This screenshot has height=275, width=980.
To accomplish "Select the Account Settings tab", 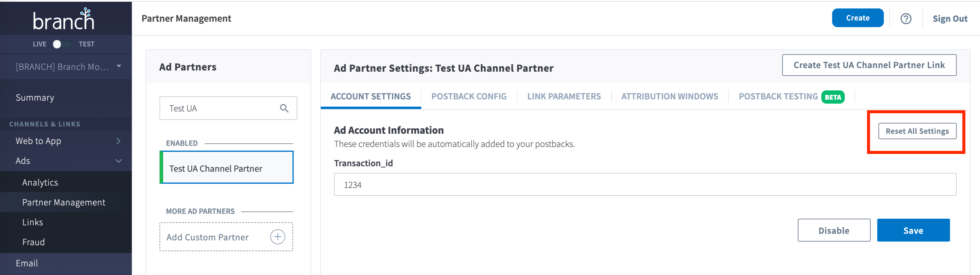I will point(371,97).
